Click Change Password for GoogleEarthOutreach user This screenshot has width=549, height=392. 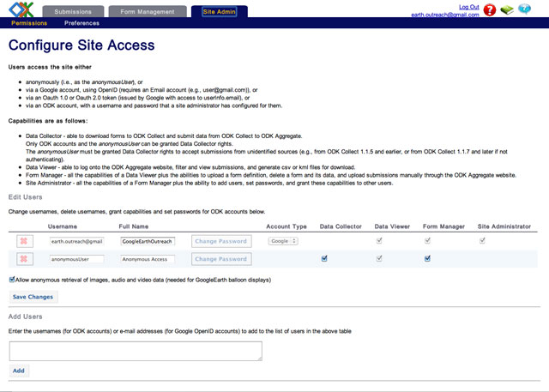220,242
